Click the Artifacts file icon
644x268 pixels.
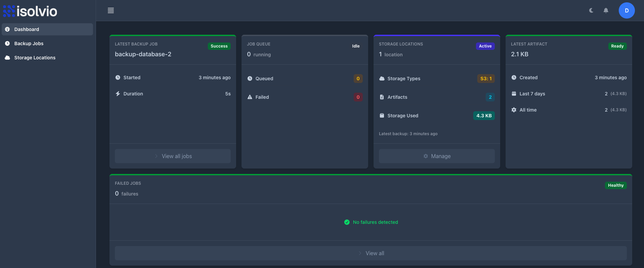coord(382,97)
